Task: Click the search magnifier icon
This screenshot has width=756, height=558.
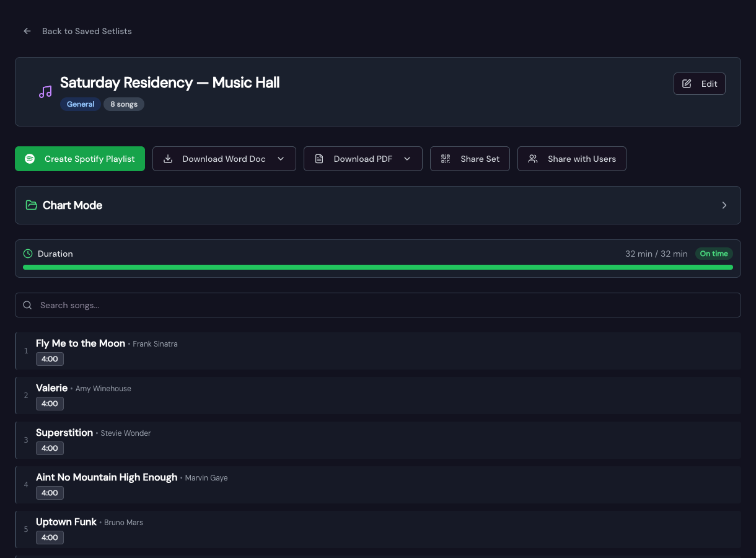Action: [x=27, y=305]
